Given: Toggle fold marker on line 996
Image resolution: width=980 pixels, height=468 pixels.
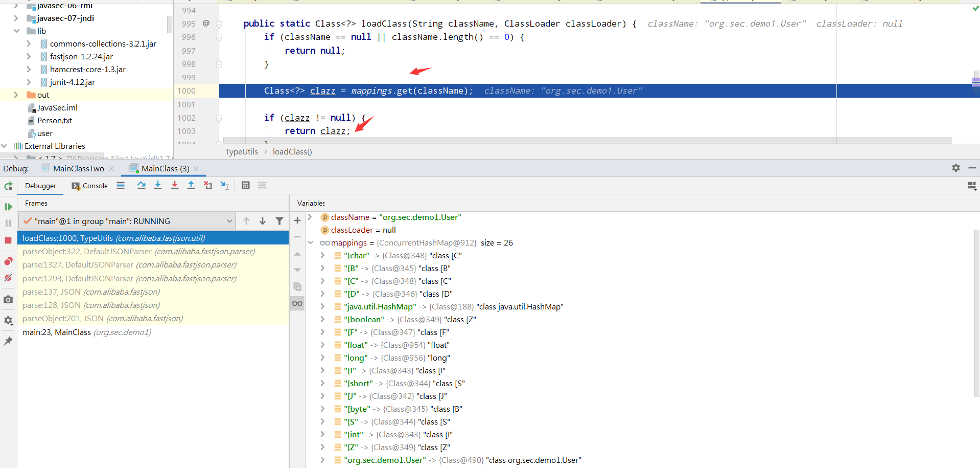Looking at the screenshot, I should point(219,37).
